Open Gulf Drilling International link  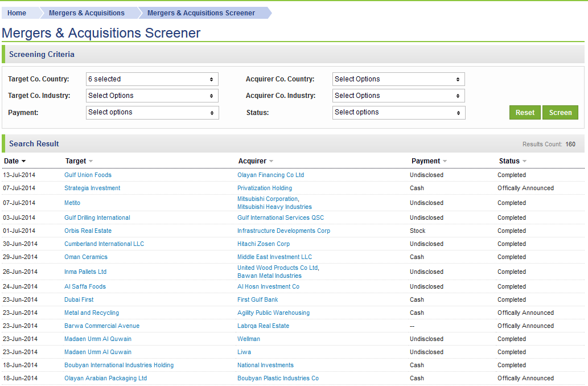click(x=97, y=217)
